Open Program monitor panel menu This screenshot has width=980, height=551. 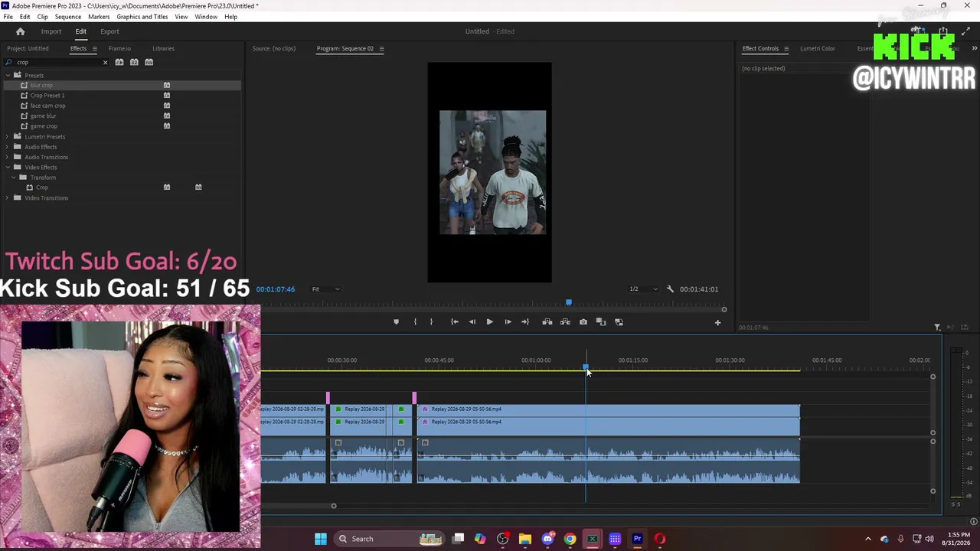(381, 48)
